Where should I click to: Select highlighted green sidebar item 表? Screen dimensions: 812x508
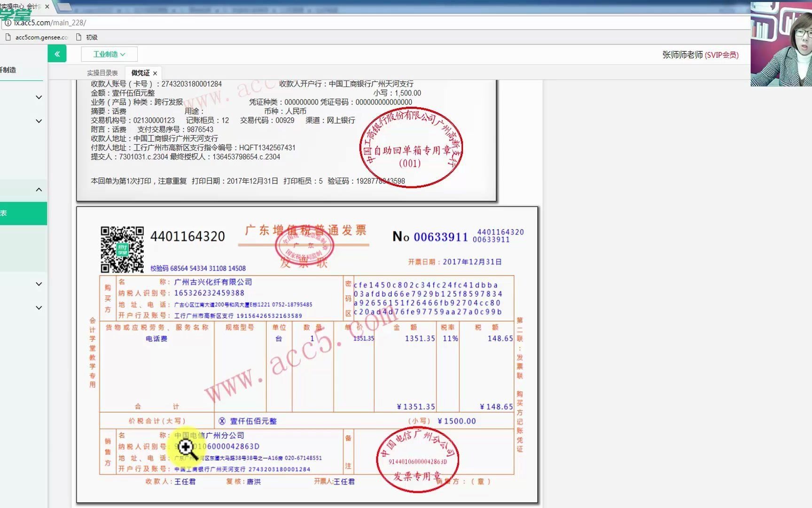[x=23, y=214]
